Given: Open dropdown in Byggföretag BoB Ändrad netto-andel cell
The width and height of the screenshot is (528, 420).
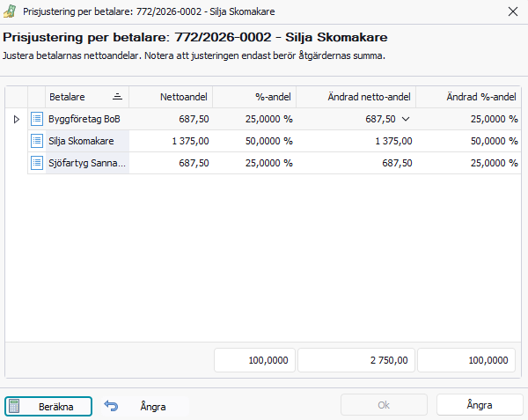Looking at the screenshot, I should (x=406, y=119).
